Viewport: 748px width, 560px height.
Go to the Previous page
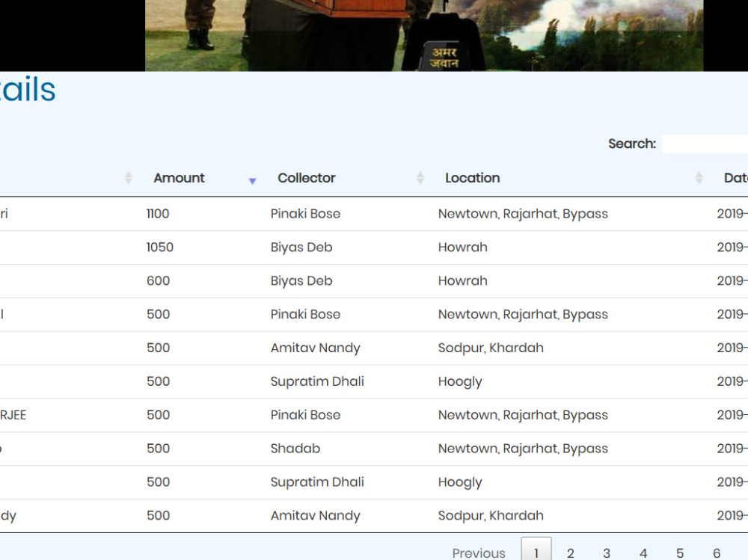click(x=479, y=553)
